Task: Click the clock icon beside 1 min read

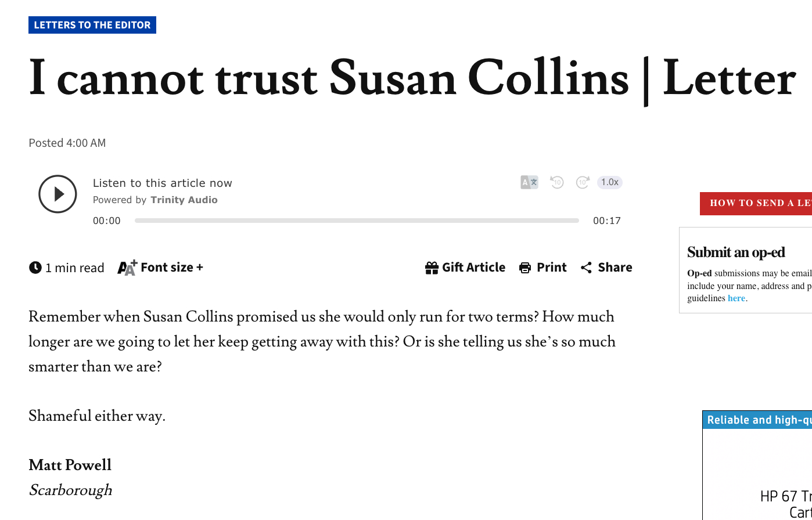Action: point(35,268)
